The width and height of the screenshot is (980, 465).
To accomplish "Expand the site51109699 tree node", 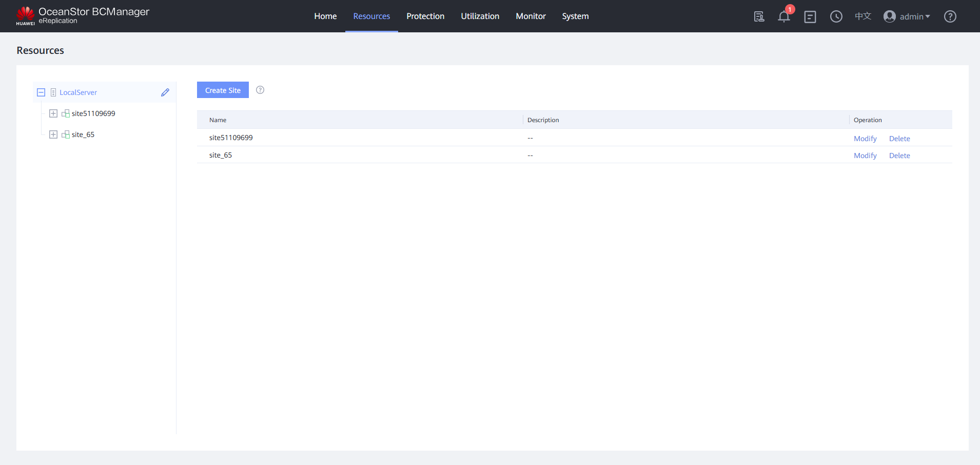I will pyautogui.click(x=53, y=113).
